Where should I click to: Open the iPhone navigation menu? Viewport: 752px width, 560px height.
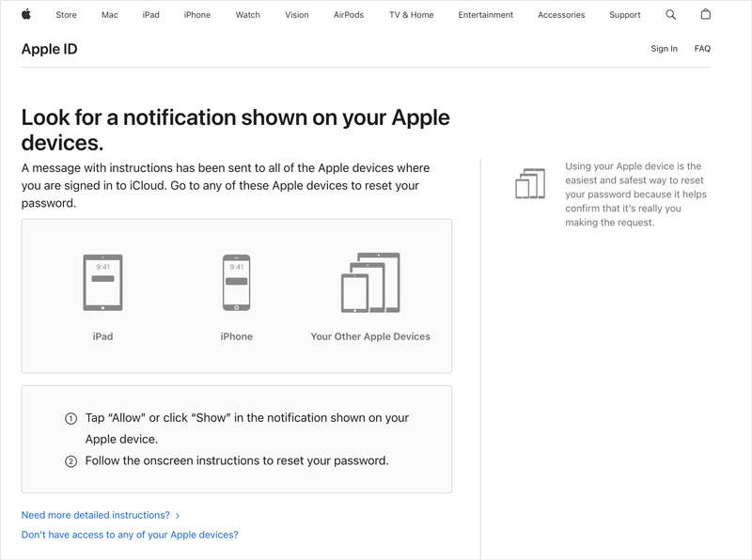point(197,15)
